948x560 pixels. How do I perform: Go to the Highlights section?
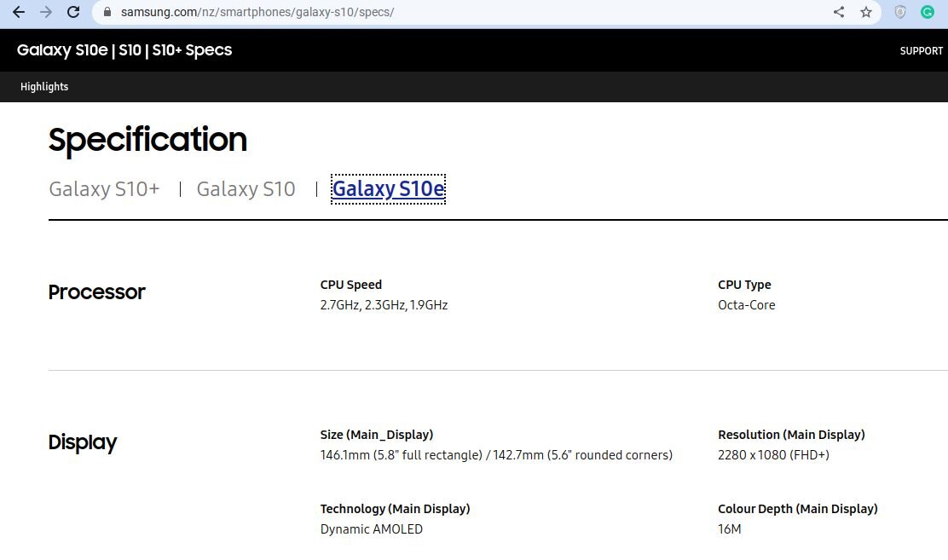point(44,86)
